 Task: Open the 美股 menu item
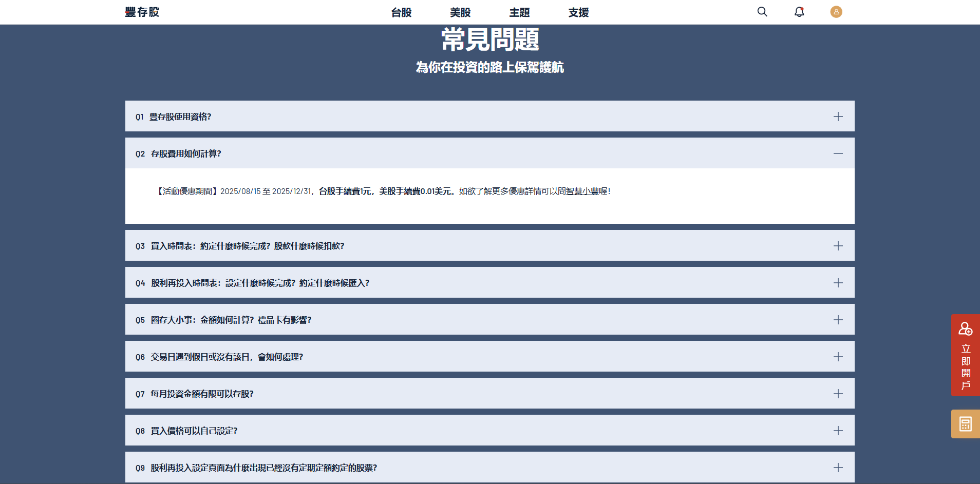click(460, 12)
